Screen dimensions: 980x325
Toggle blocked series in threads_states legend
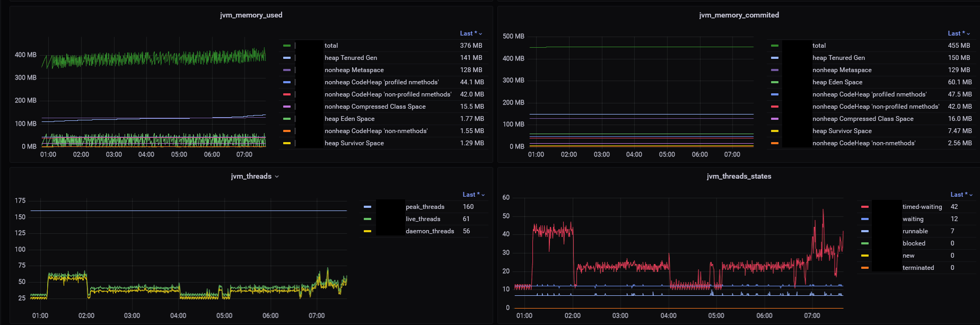point(914,243)
